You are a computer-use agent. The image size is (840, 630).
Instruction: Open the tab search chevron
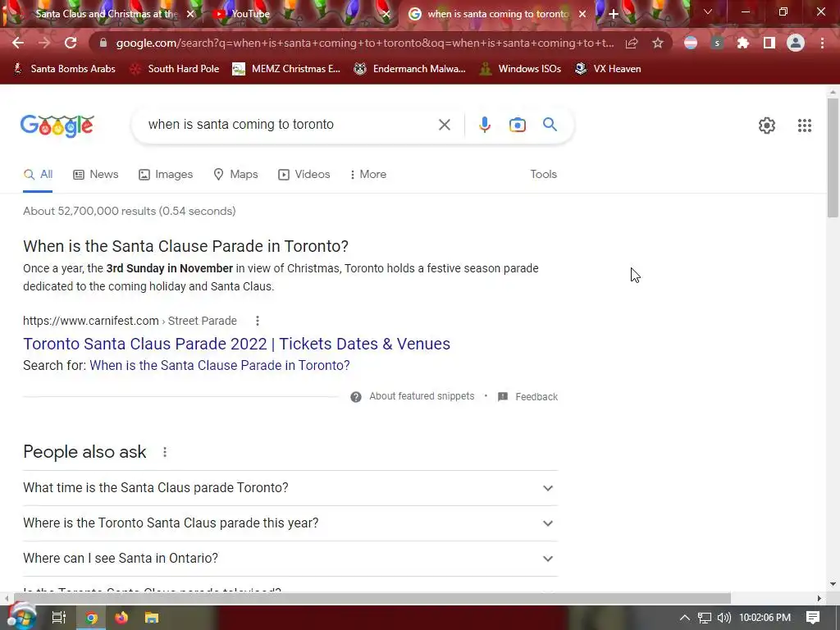708,11
